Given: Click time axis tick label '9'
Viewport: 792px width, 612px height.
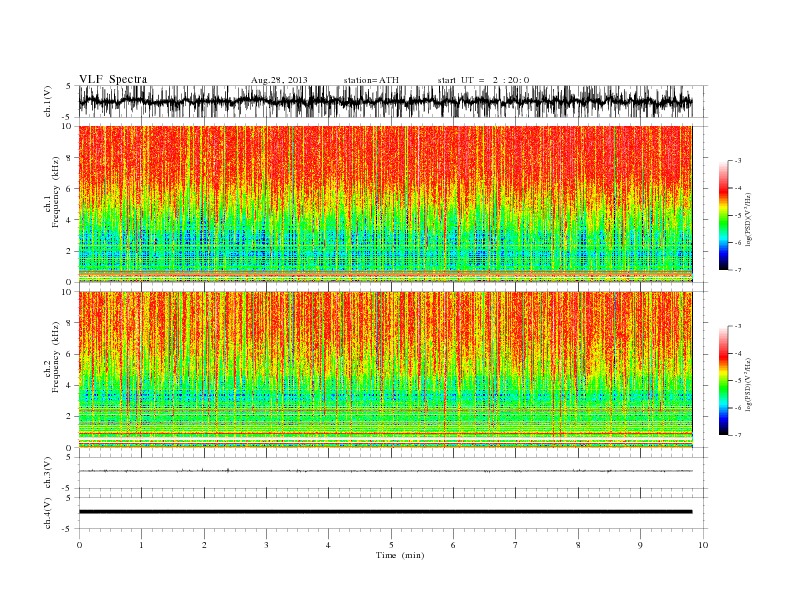Looking at the screenshot, I should coord(640,545).
